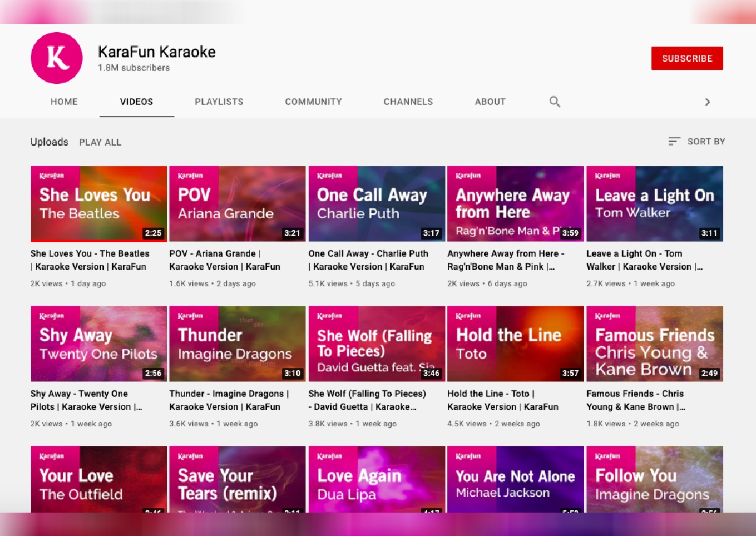756x536 pixels.
Task: Click the 2:25 duration badge
Action: coord(153,233)
